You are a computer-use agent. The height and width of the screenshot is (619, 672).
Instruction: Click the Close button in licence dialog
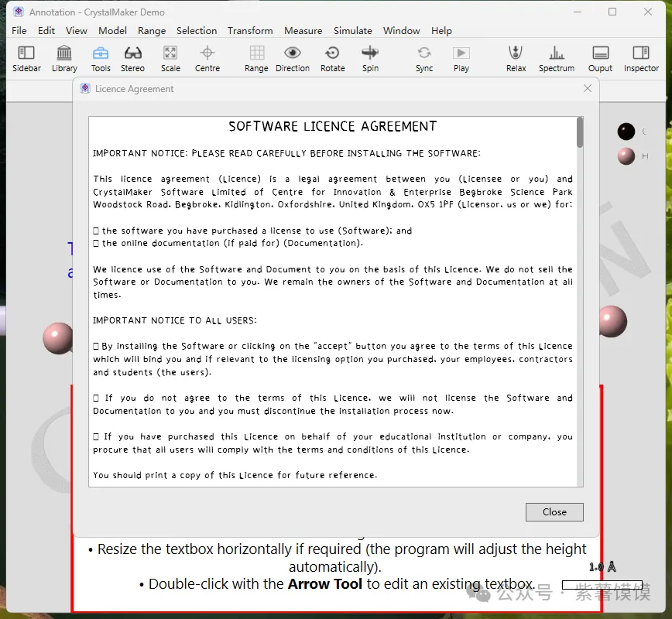point(554,512)
